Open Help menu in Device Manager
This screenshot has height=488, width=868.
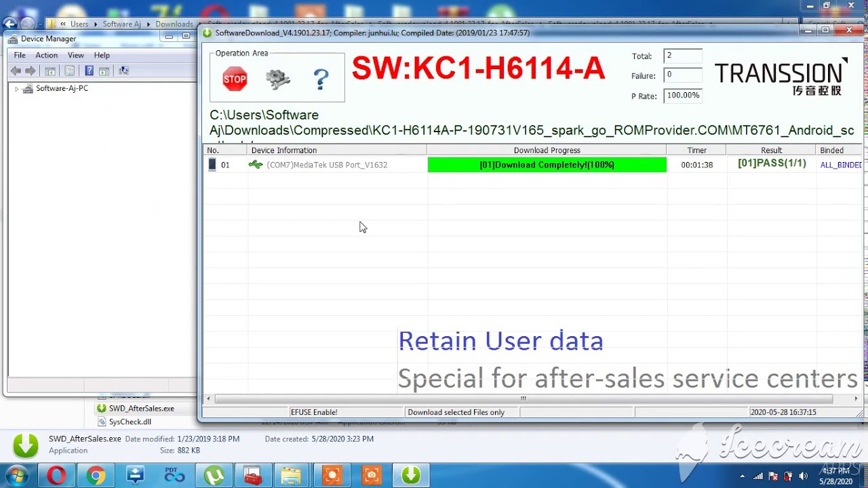[x=102, y=55]
